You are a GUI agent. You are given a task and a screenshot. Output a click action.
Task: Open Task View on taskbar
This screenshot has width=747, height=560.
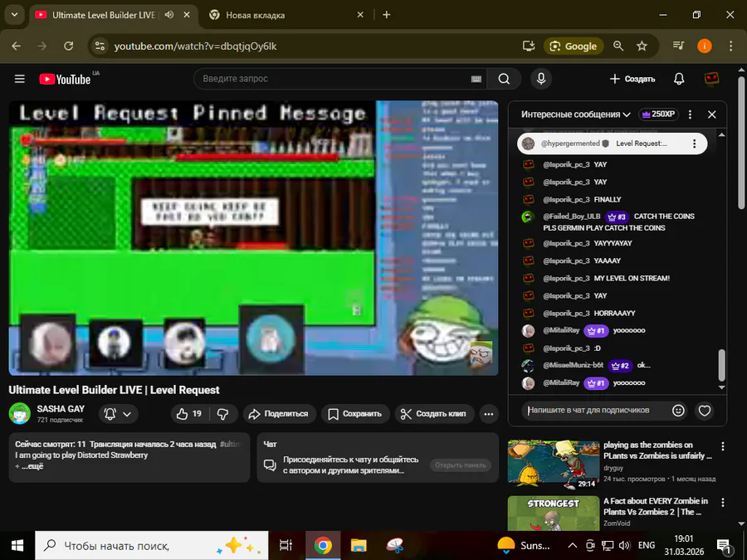286,546
